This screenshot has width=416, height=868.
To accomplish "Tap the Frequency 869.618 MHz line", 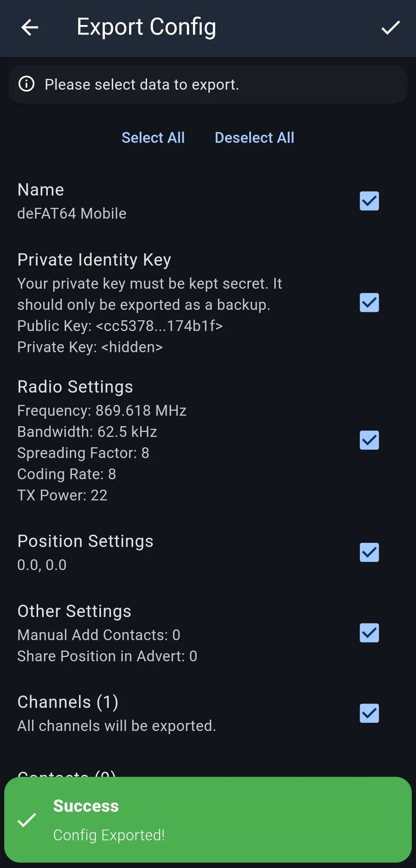I will coord(102,411).
